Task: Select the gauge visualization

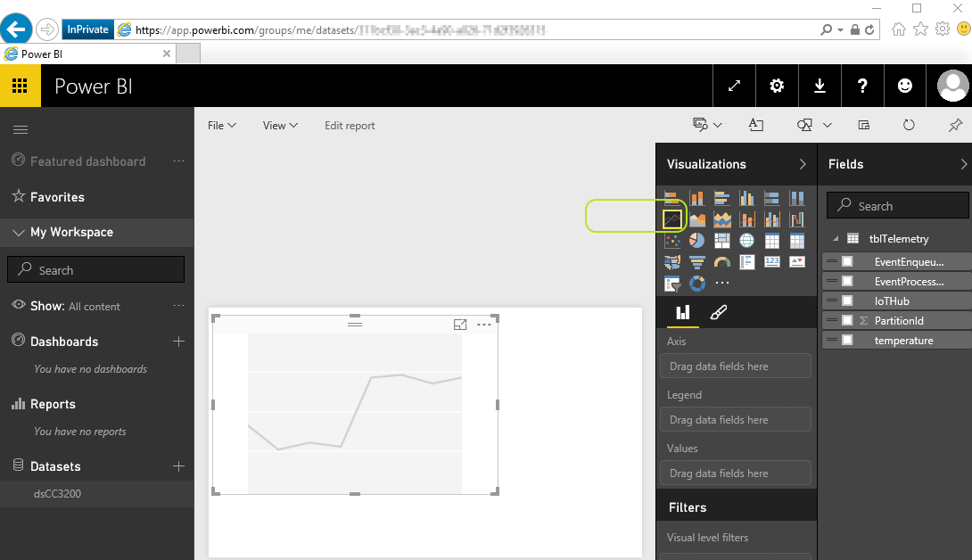Action: tap(721, 262)
